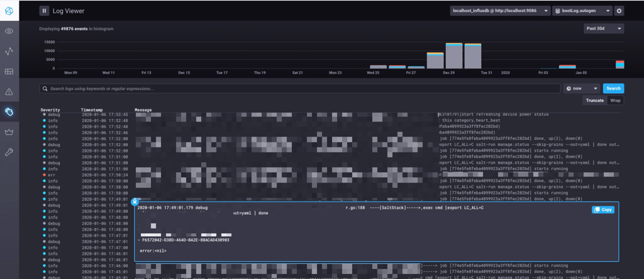
Task: Click timestamp 2020-01-06 17:53:45
Action: click(x=105, y=115)
